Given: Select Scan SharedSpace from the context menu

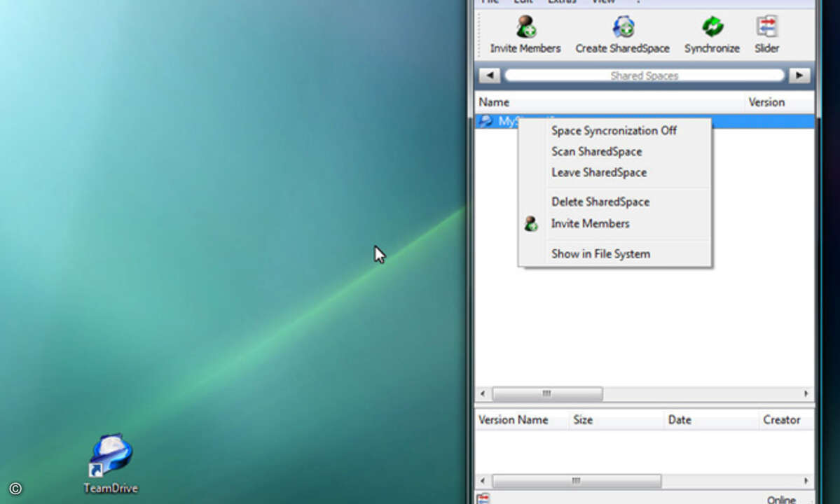Looking at the screenshot, I should [x=614, y=151].
